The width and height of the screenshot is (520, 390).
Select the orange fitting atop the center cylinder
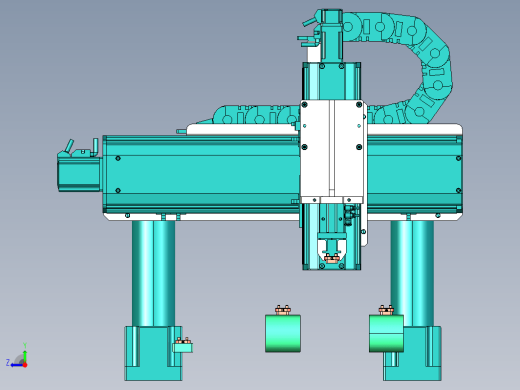[283, 310]
